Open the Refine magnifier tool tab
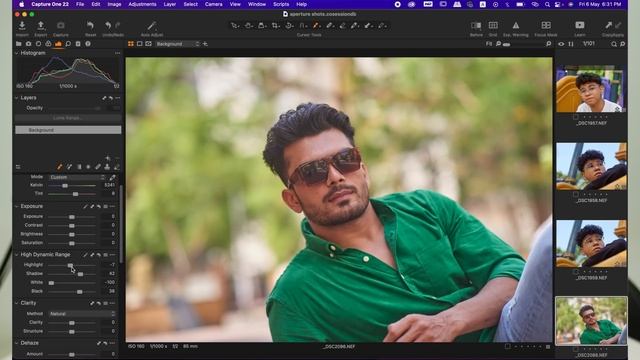Viewport: 640px width, 360px height. click(68, 44)
